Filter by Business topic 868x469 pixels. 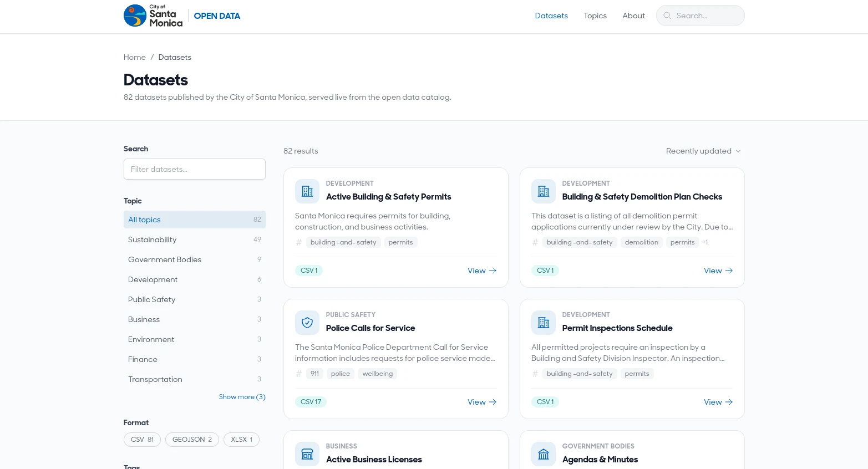pyautogui.click(x=195, y=319)
